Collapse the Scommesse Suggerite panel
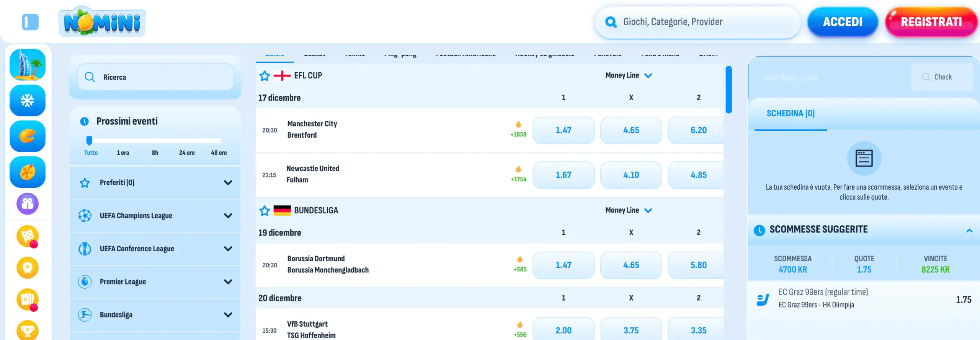980x340 pixels. (969, 230)
